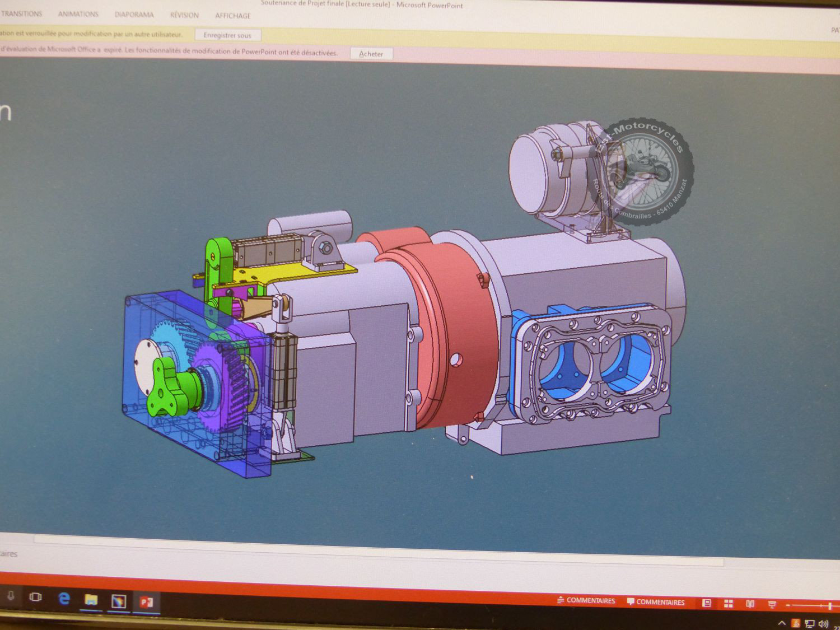Click the Enregistrer sous button
This screenshot has width=840, height=630.
pyautogui.click(x=227, y=35)
